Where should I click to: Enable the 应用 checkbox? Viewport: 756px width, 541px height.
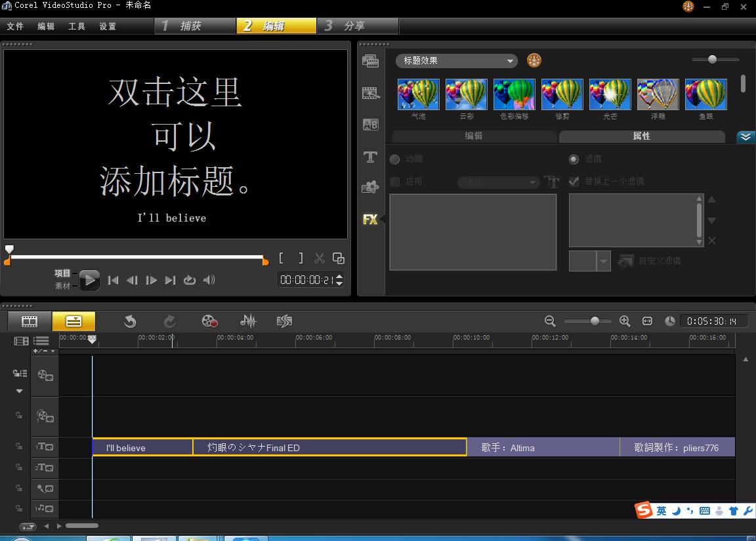(x=394, y=182)
